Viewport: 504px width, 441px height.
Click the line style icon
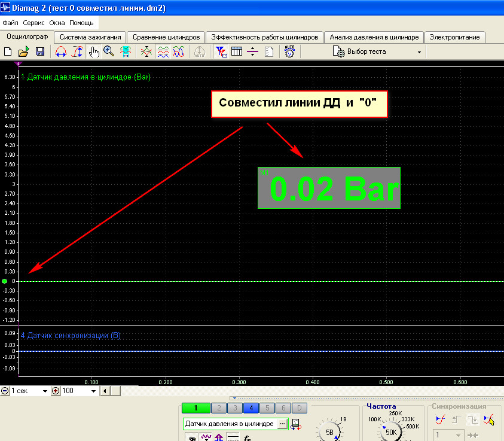point(233,438)
